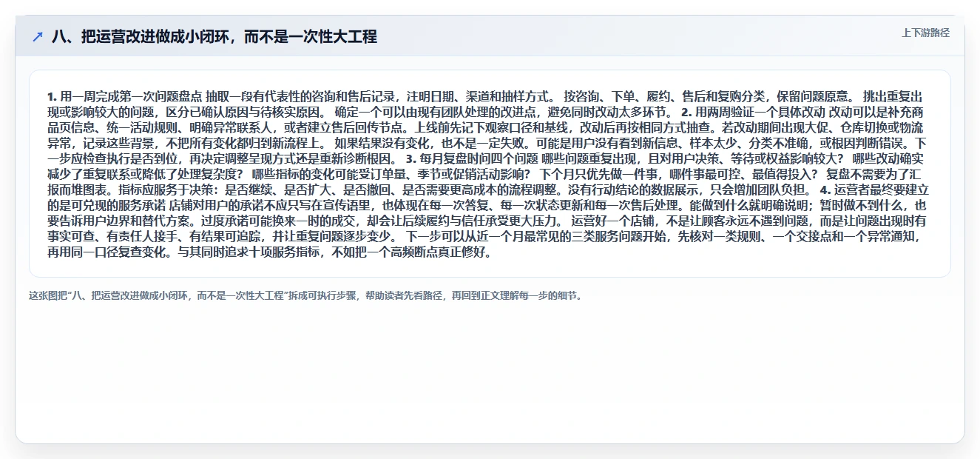Click step text 4. 运营者最终要建立
The width and height of the screenshot is (980, 459).
(x=873, y=190)
